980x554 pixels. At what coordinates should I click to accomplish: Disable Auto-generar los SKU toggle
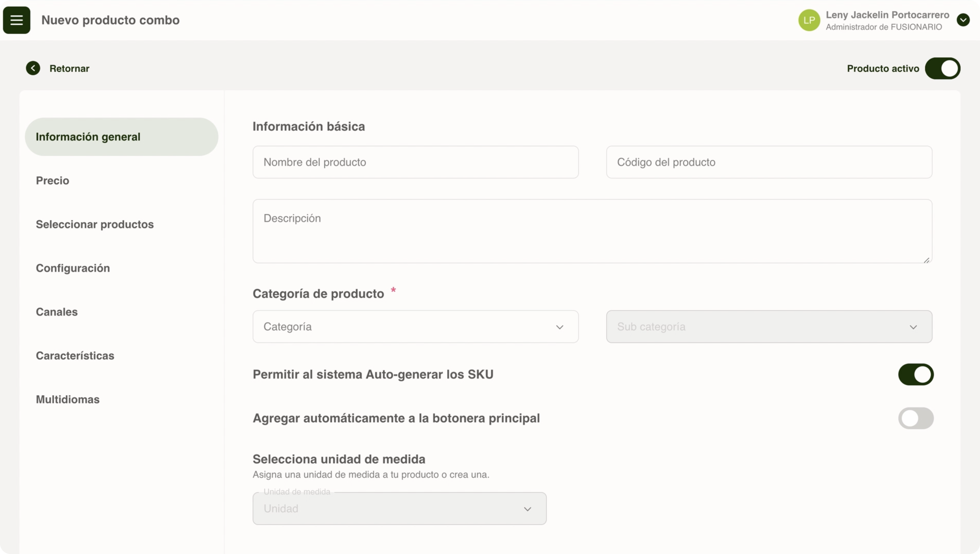pyautogui.click(x=915, y=374)
